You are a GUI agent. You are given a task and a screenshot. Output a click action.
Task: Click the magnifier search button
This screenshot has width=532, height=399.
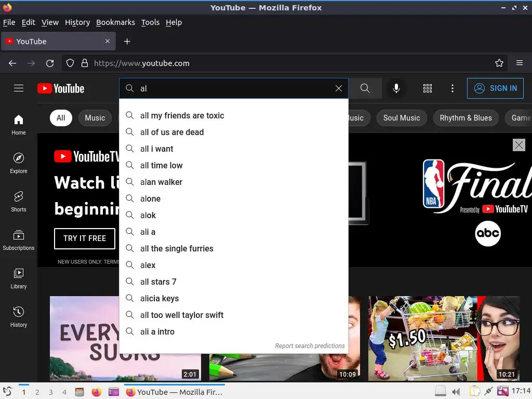coord(365,88)
